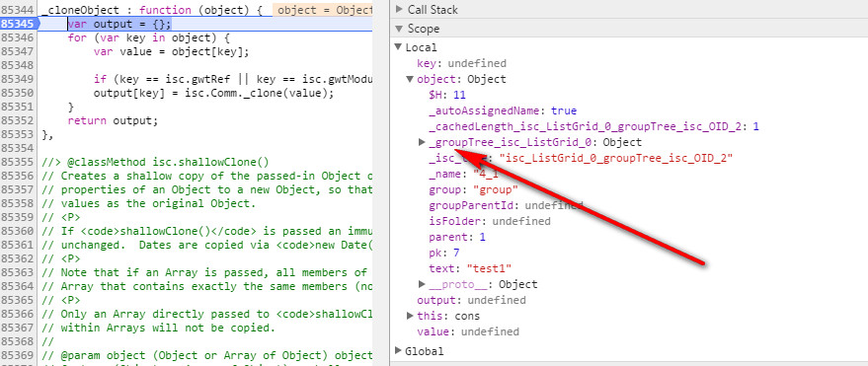
Task: Click line number 85369 in gutter
Action: pos(18,355)
